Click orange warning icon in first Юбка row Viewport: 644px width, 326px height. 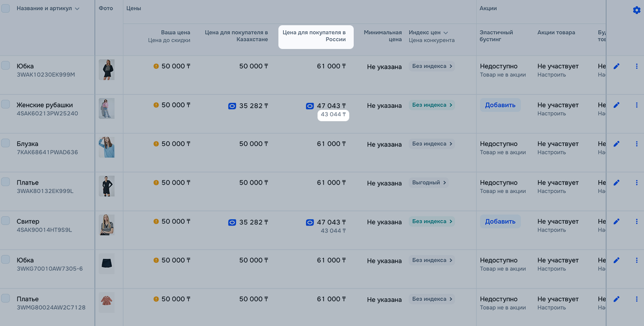point(156,66)
